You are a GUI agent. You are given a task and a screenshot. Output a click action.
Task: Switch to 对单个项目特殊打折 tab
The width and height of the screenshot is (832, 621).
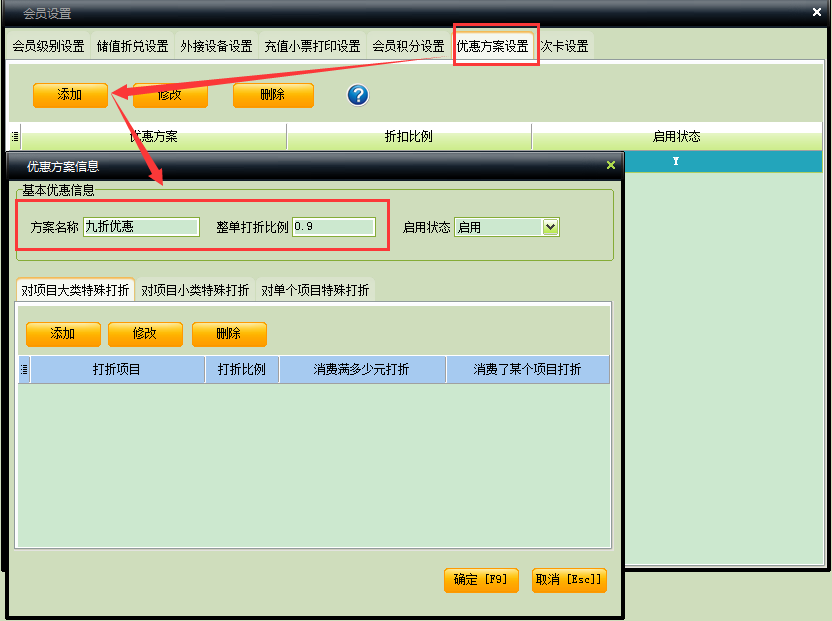point(315,291)
